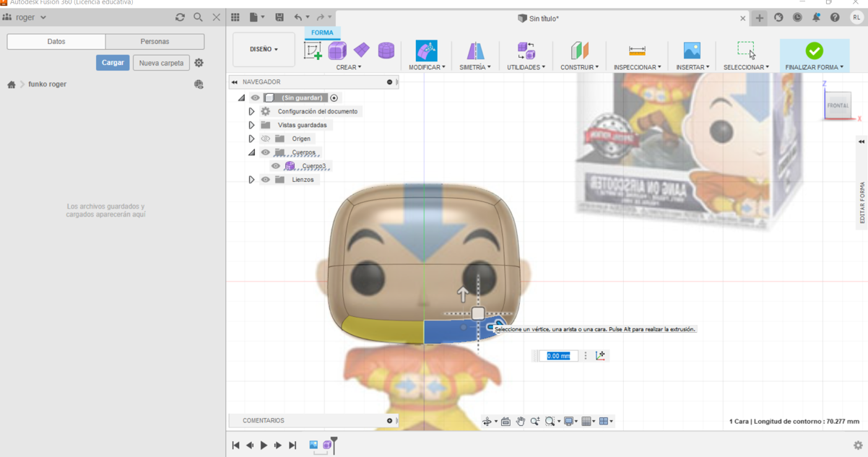Open the CREAR menu

tap(349, 67)
